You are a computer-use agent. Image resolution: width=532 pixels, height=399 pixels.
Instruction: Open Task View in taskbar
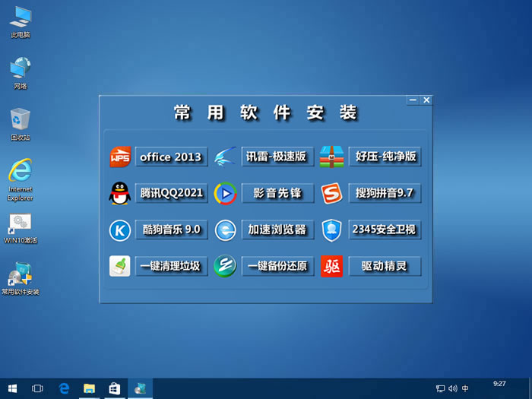[x=37, y=389]
